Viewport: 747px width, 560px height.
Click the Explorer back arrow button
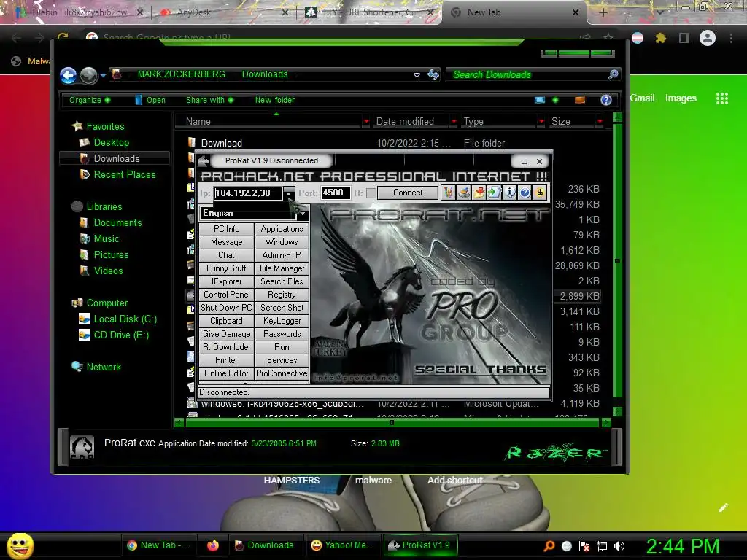click(x=68, y=75)
